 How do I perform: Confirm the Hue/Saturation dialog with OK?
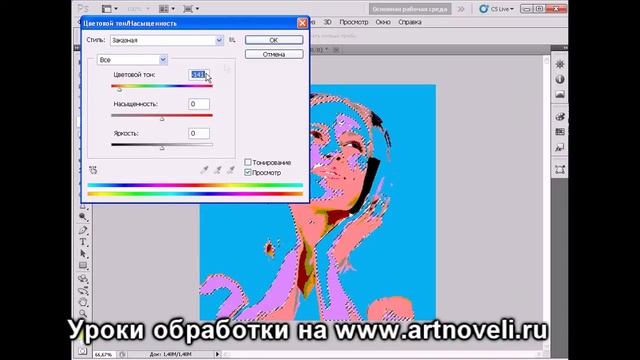point(274,40)
